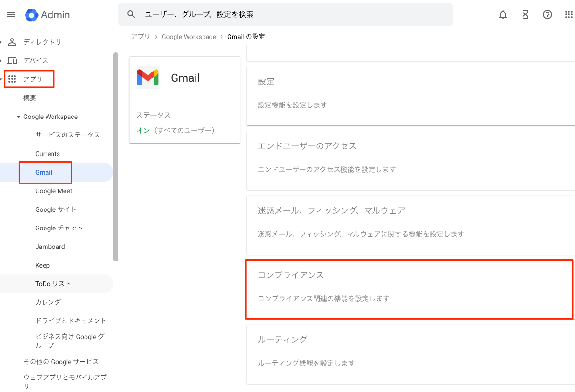Image resolution: width=575 pixels, height=392 pixels.
Task: Click the Gmail logo in the card
Action: pyautogui.click(x=148, y=78)
